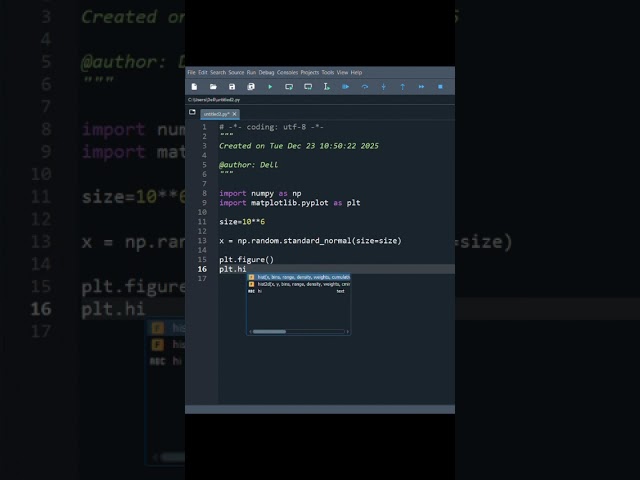Image resolution: width=640 pixels, height=480 pixels.
Task: Create a new file from the toolbar
Action: pyautogui.click(x=194, y=87)
